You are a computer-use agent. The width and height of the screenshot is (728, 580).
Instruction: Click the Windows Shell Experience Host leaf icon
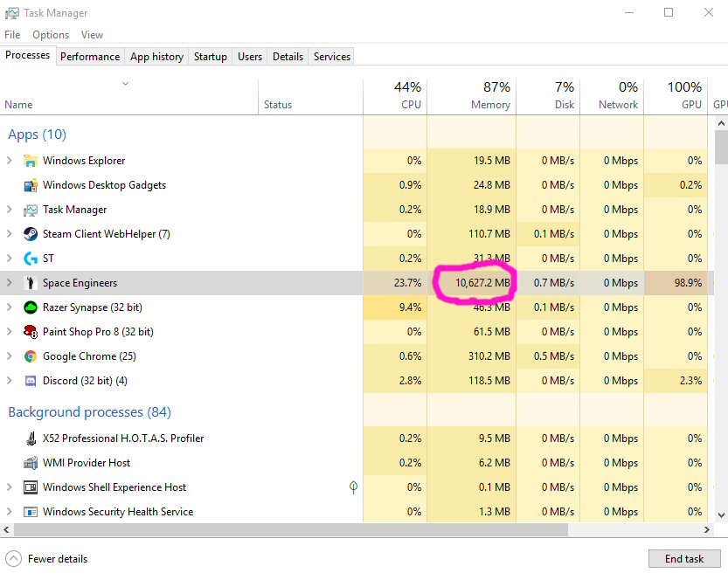[353, 487]
